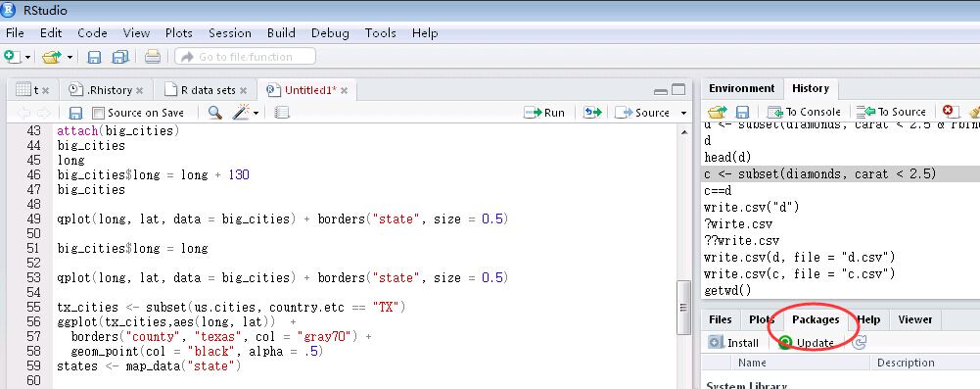Screen dimensions: 980x389
Task: Load history from file icon
Action: tap(718, 112)
